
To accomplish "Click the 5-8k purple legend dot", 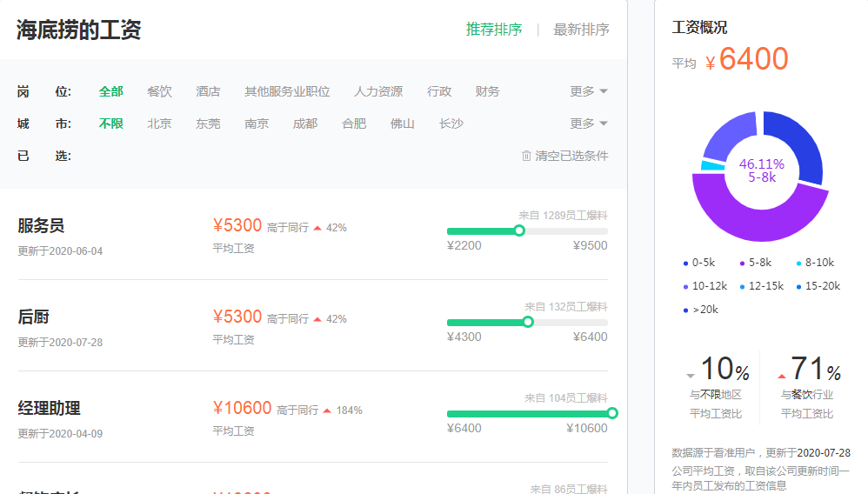I will click(x=743, y=264).
